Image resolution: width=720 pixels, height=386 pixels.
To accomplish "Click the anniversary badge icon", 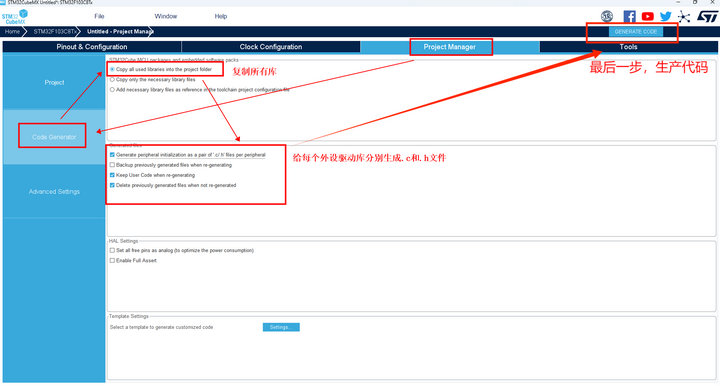I will 607,17.
